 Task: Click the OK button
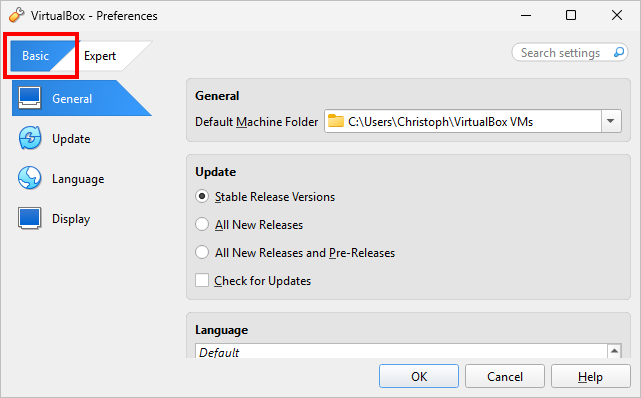point(419,376)
